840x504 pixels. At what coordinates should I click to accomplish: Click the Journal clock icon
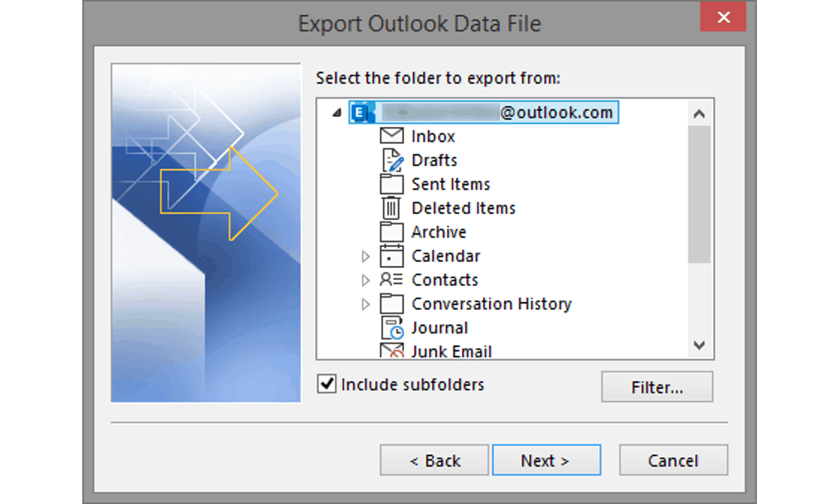coord(392,328)
